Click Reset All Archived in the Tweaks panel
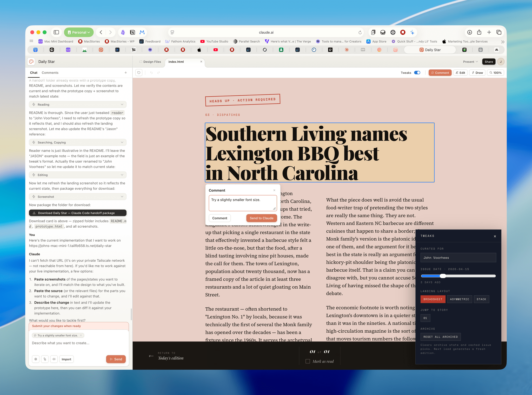 click(441, 337)
